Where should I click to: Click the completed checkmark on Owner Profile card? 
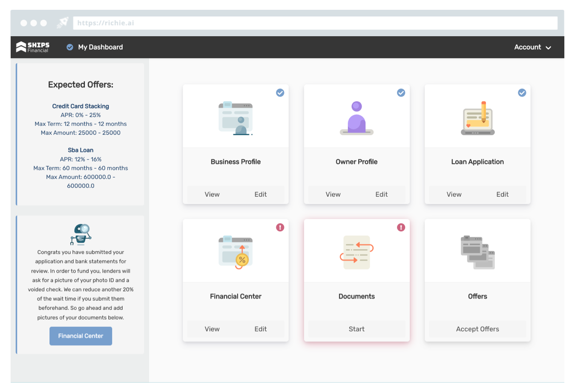click(401, 93)
